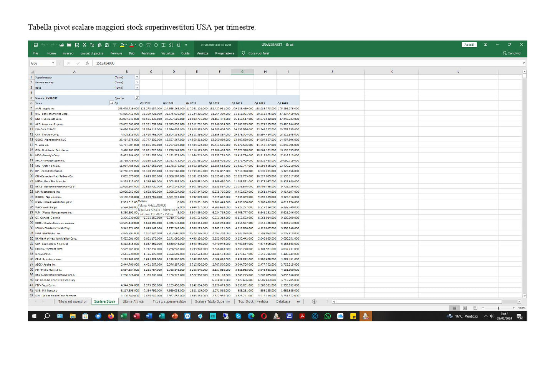Expand font color dropdown arrow

(135, 45)
